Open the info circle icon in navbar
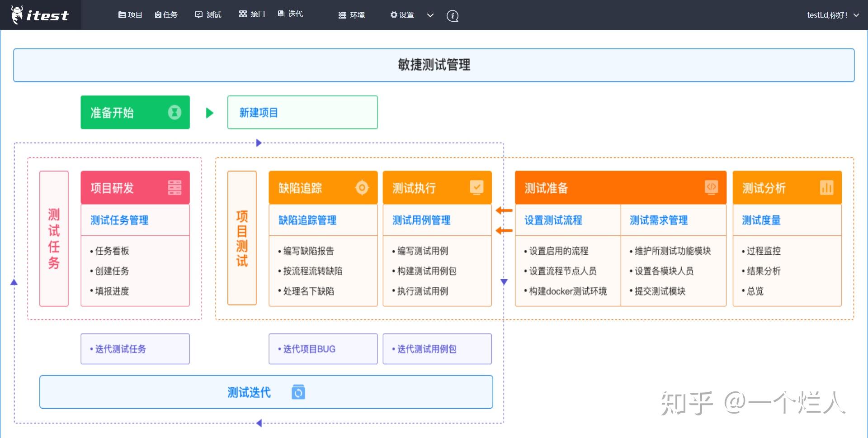This screenshot has height=438, width=868. pyautogui.click(x=452, y=15)
